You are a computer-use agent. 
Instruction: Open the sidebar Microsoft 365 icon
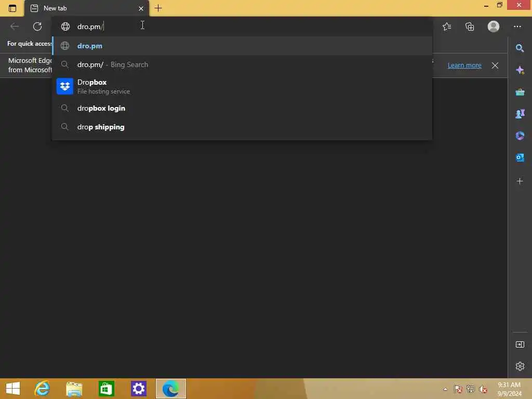point(520,136)
